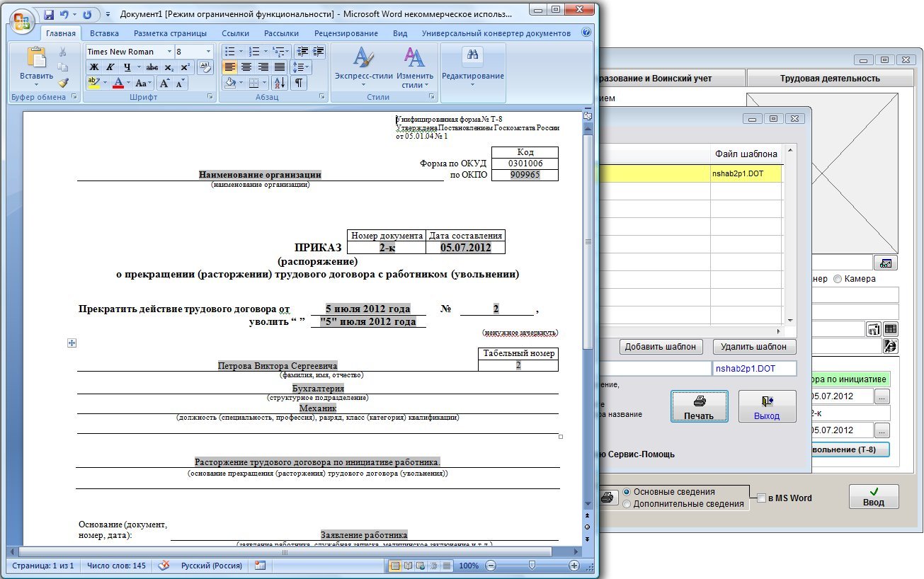
Task: Enable the в MS Word checkbox
Action: point(762,498)
